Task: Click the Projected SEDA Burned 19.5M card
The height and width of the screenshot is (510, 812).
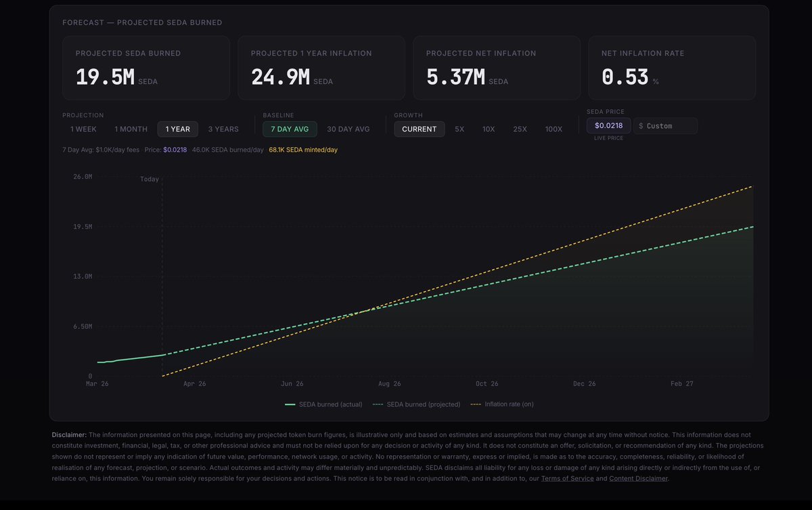Action: (x=146, y=68)
